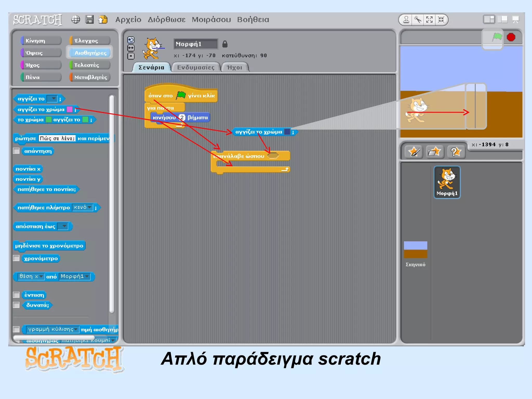Screen dimensions: 532x399
Task: Click Πώς σε λένε; text in ρώτησε block
Action: coord(57,138)
